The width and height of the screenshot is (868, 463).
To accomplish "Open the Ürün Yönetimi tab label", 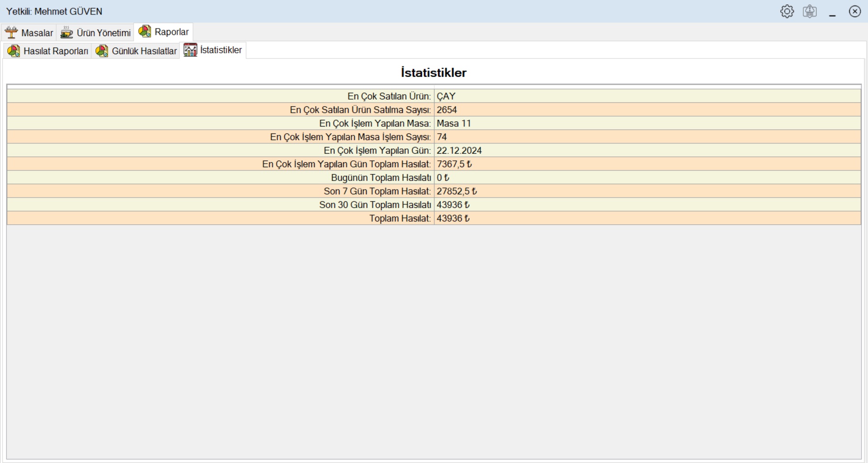I will coord(104,33).
